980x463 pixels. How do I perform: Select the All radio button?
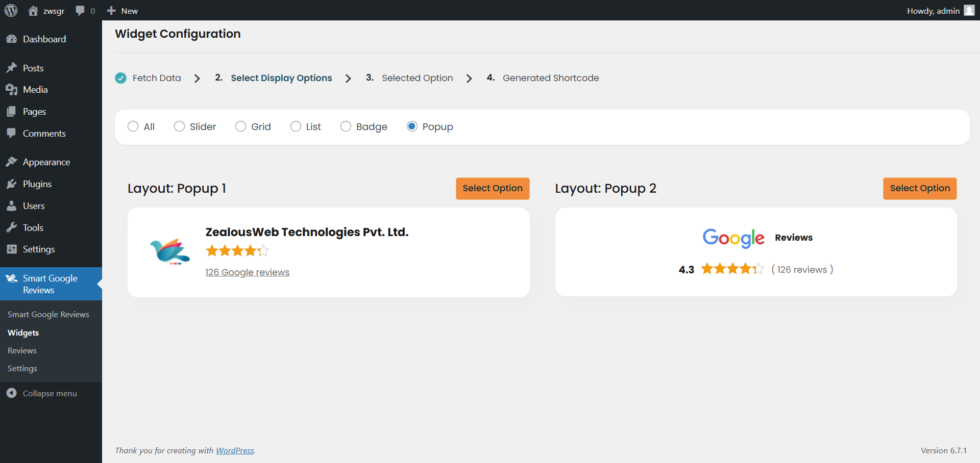pyautogui.click(x=133, y=126)
